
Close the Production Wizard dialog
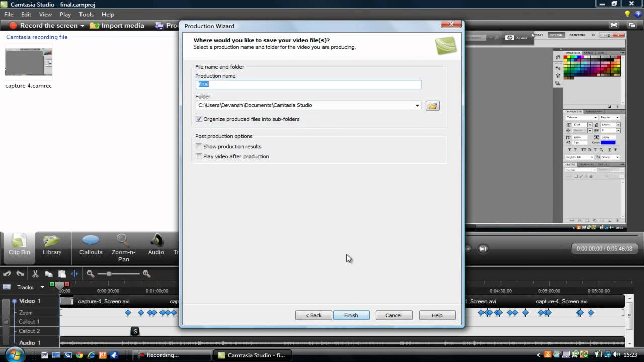point(451,24)
